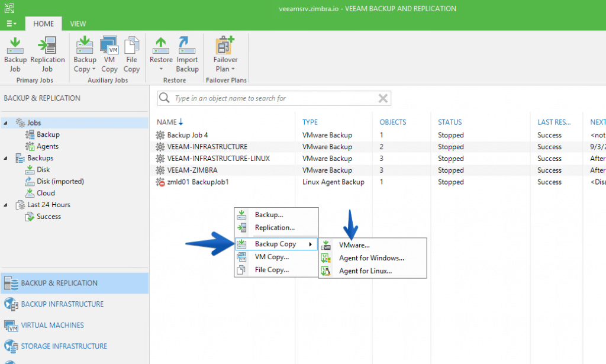The image size is (606, 364).
Task: Select the VEEAM-ZIMBRA job row
Action: coord(377,170)
